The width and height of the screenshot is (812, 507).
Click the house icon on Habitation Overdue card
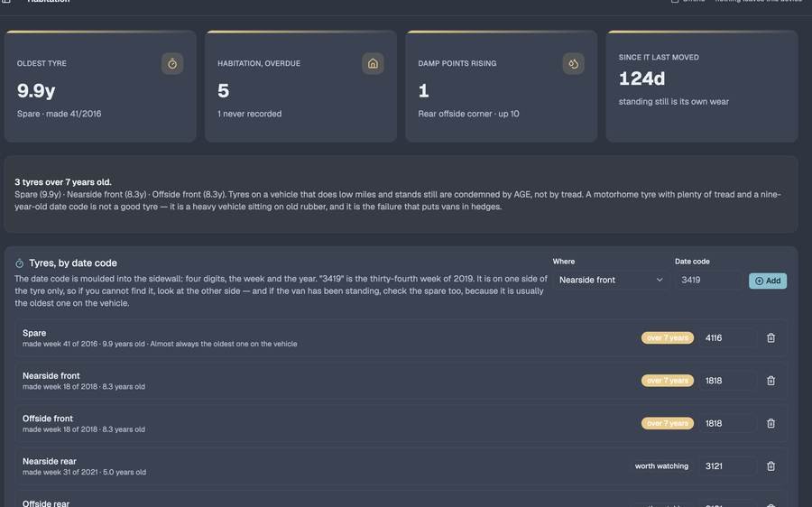(x=373, y=64)
